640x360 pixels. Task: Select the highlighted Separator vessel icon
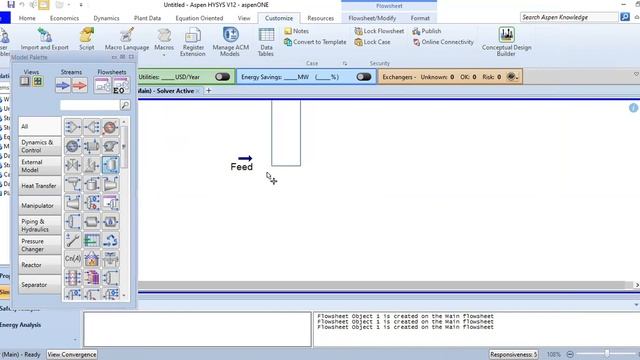[110, 165]
